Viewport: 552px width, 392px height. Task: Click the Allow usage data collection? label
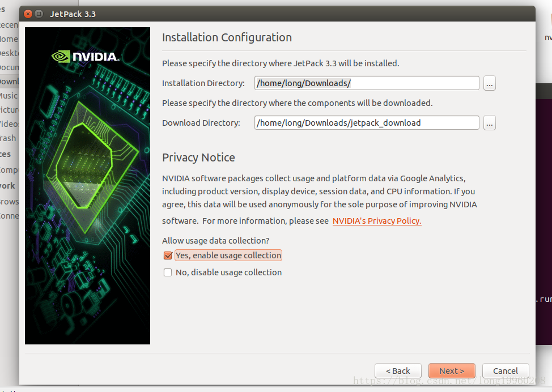[x=215, y=241]
